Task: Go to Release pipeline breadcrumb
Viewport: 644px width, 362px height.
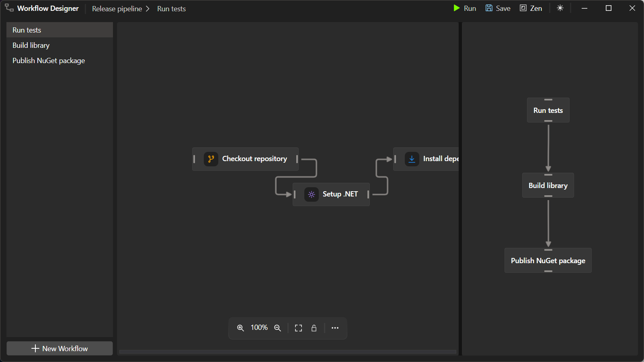Action: (x=117, y=8)
